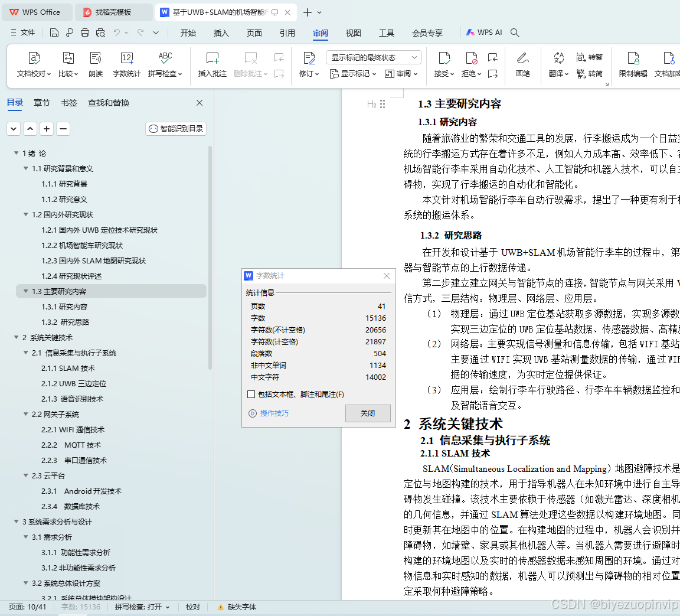Screen dimensions: 680x616
Task: Close the 字数统计 dialog with X
Action: click(x=387, y=276)
